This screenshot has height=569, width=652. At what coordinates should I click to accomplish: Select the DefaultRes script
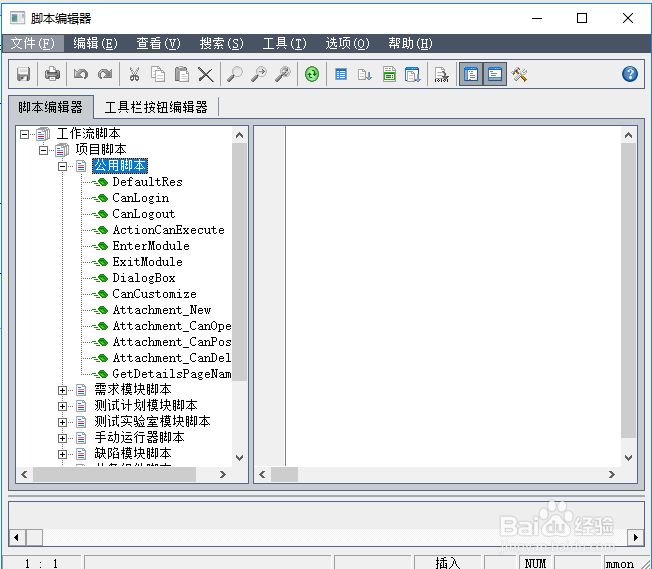tap(147, 182)
